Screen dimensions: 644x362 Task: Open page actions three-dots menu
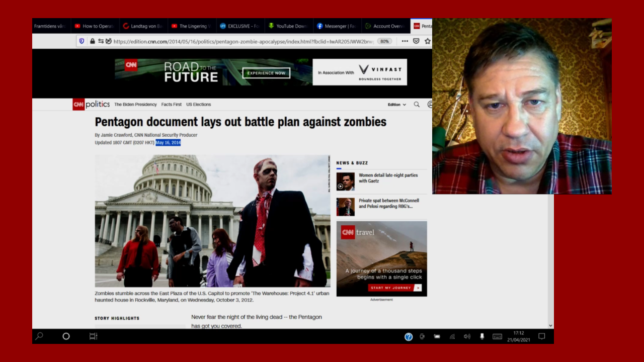[x=405, y=41]
